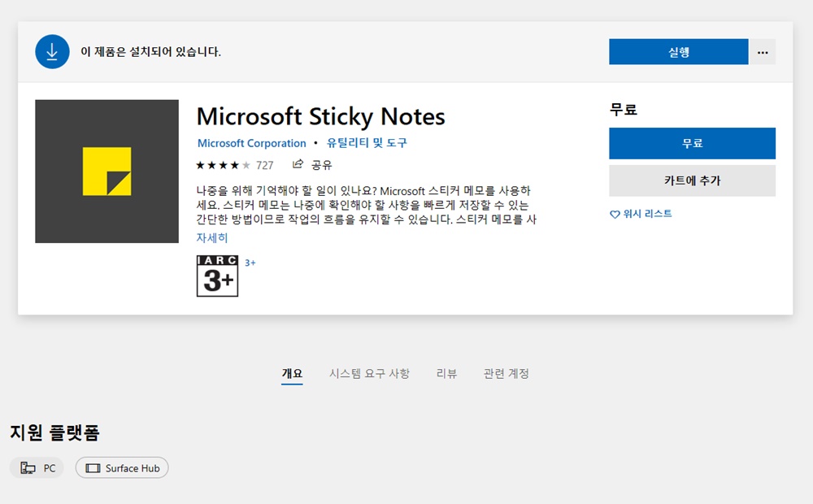Click the share icon next to 공유
The width and height of the screenshot is (813, 504).
point(298,164)
